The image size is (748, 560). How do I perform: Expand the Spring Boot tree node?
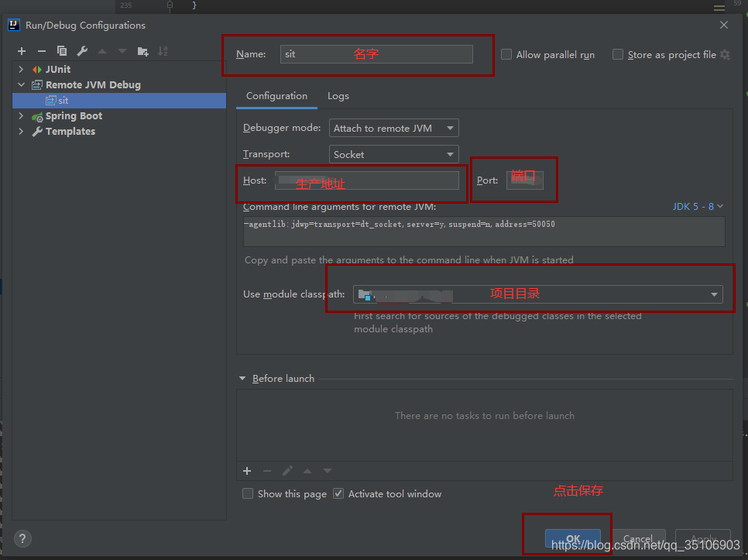21,115
